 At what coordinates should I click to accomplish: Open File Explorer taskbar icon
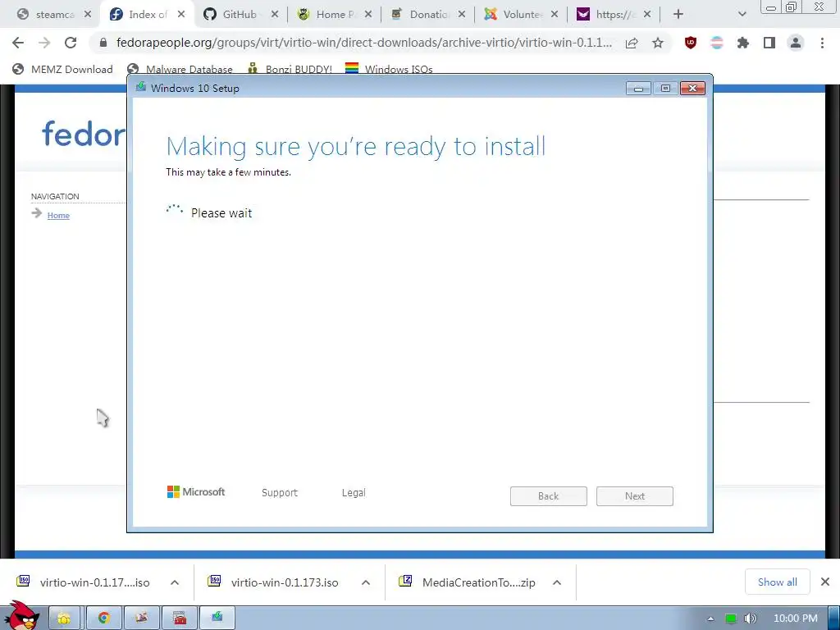(64, 619)
